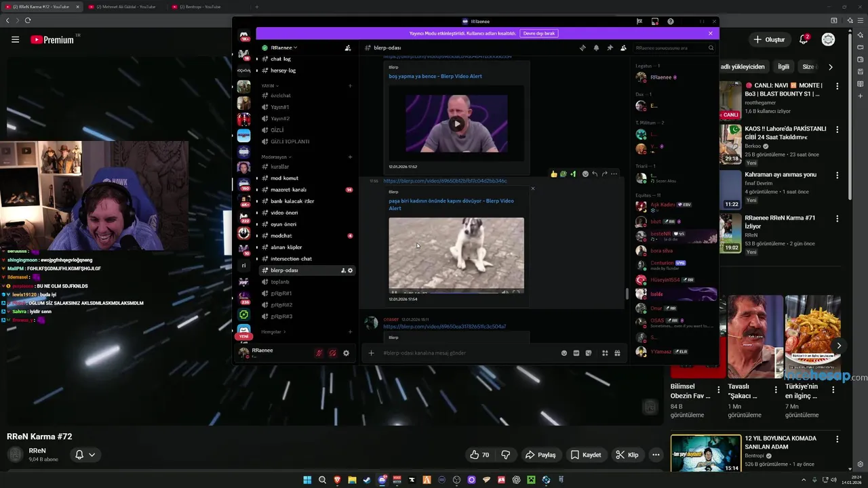Open the YouTube account avatar menu
This screenshot has width=868, height=488.
point(828,39)
